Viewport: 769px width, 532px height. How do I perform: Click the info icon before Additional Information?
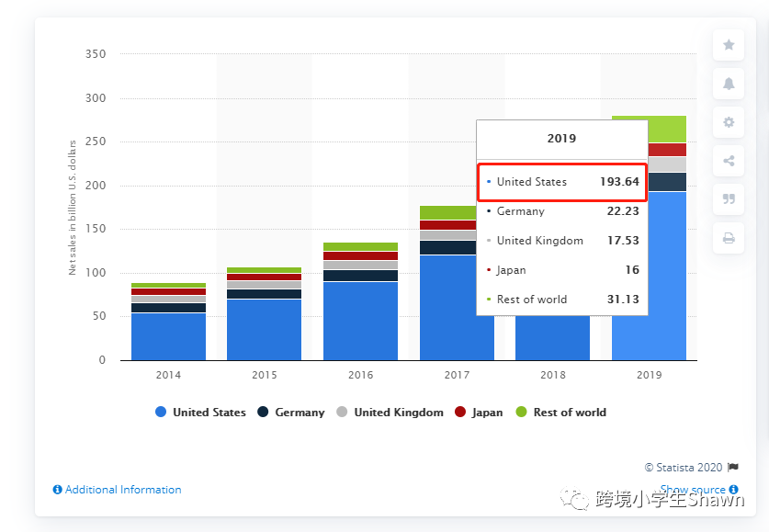57,490
